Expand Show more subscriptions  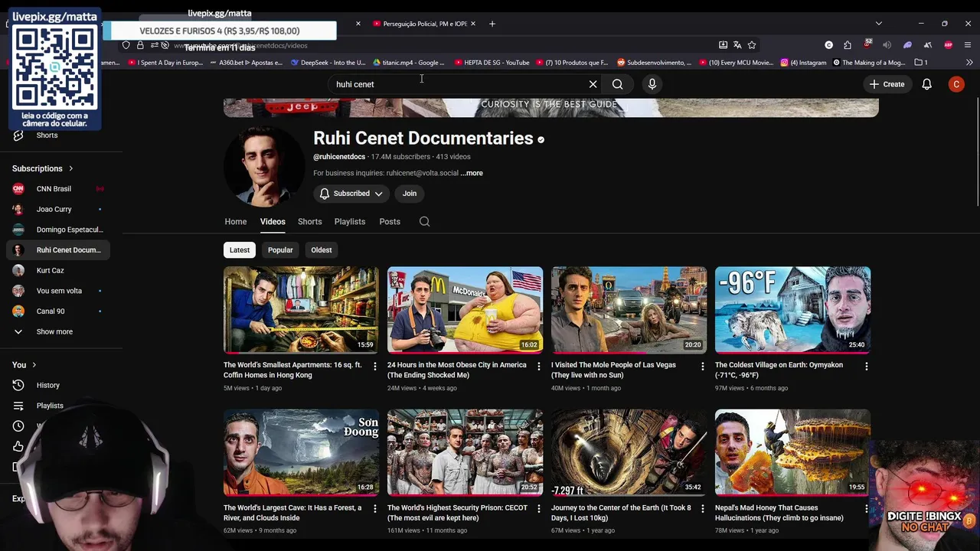point(54,331)
